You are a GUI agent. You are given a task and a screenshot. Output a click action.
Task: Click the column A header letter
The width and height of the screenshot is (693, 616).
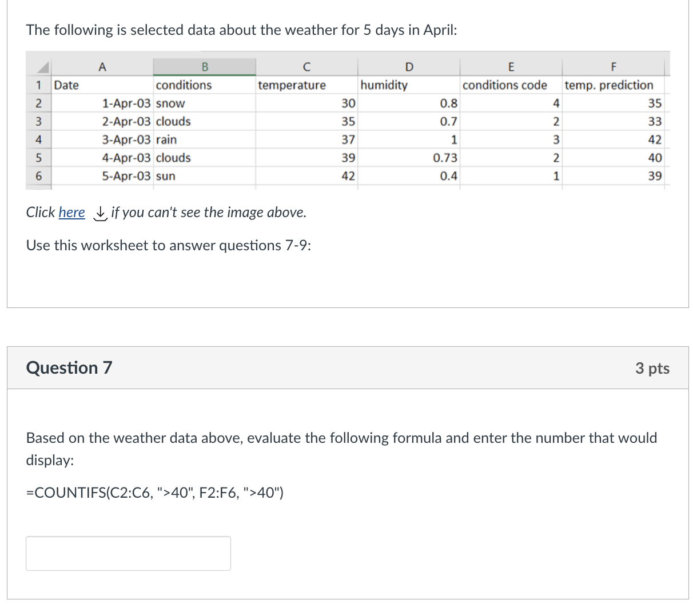(x=102, y=67)
